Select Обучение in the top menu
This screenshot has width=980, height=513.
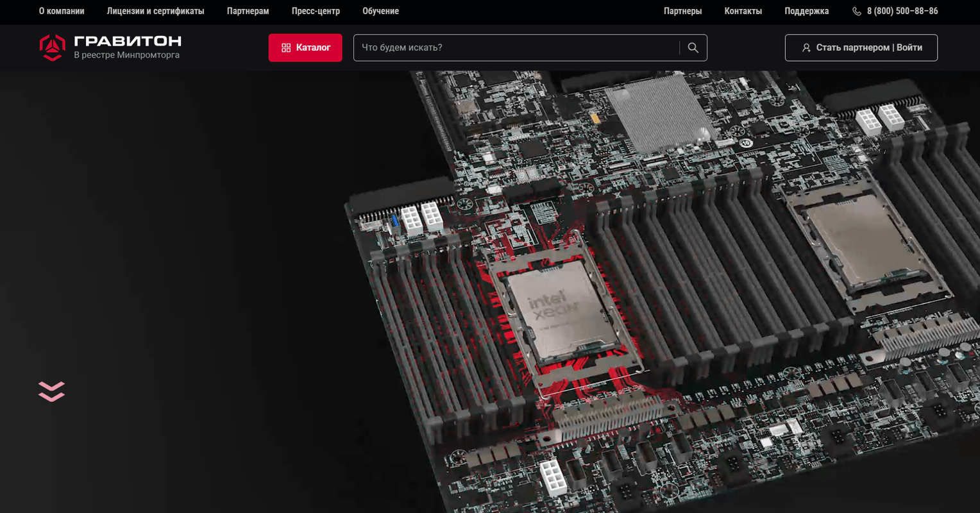(380, 11)
